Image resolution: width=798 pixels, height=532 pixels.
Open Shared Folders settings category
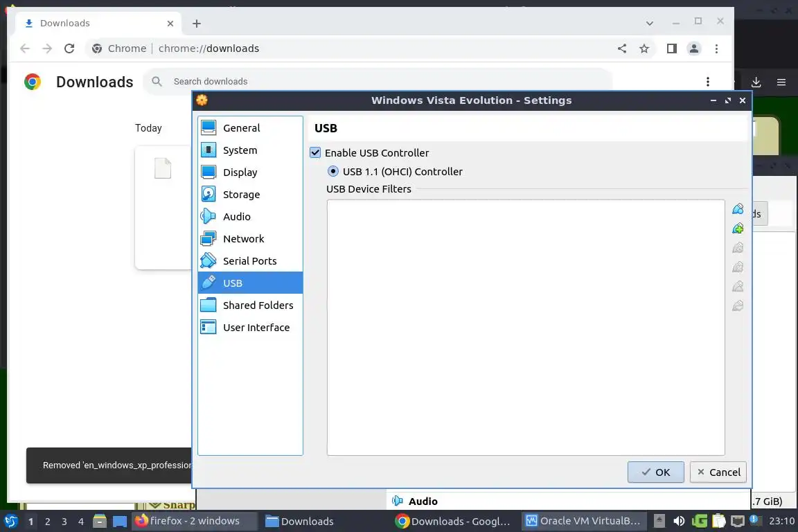(x=250, y=305)
